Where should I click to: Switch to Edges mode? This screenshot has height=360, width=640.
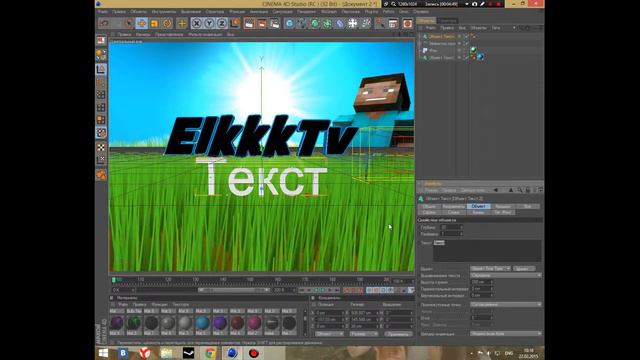101,107
